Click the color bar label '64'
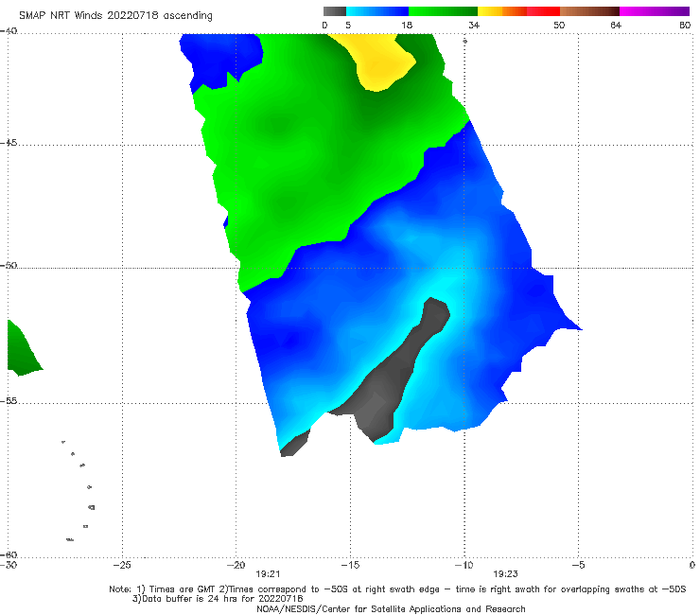This screenshot has width=700, height=615. pos(616,26)
